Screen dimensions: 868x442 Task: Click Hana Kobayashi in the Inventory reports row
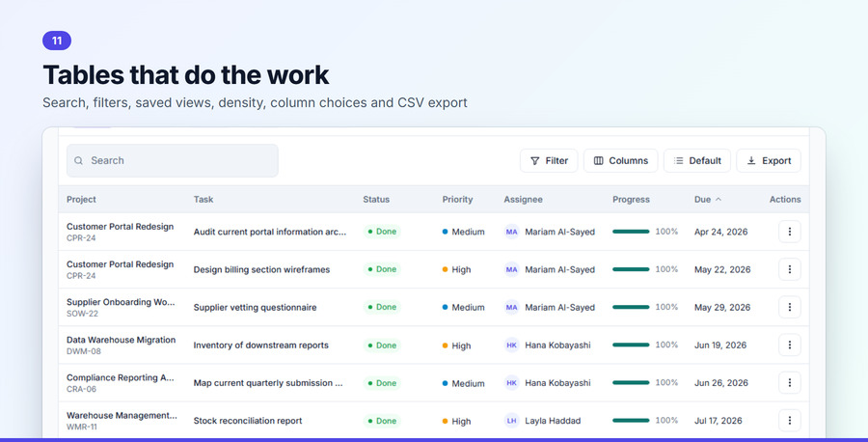click(557, 345)
